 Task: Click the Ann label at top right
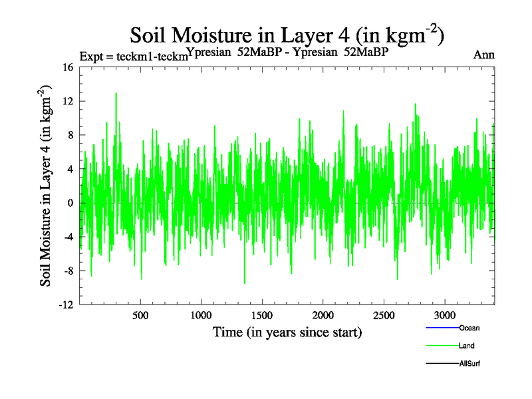click(x=483, y=55)
